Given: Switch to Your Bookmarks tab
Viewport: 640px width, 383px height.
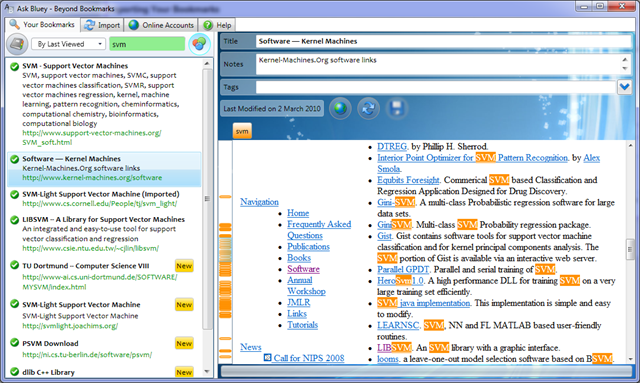Looking at the screenshot, I should [x=42, y=24].
